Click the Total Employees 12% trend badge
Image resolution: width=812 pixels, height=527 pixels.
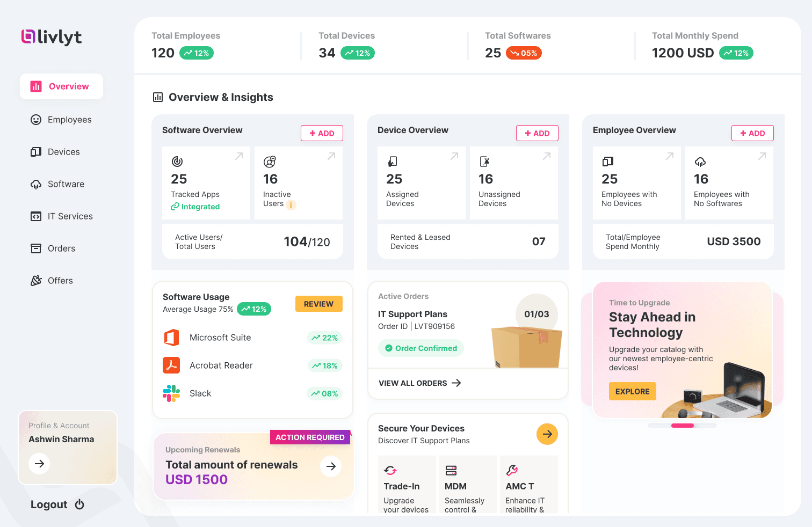point(197,53)
